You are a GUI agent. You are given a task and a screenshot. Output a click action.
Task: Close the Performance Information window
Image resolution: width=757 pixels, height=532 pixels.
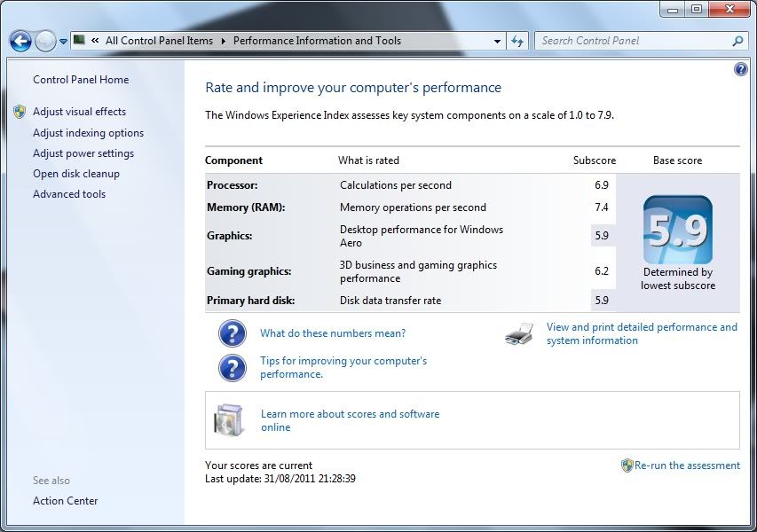[x=729, y=9]
